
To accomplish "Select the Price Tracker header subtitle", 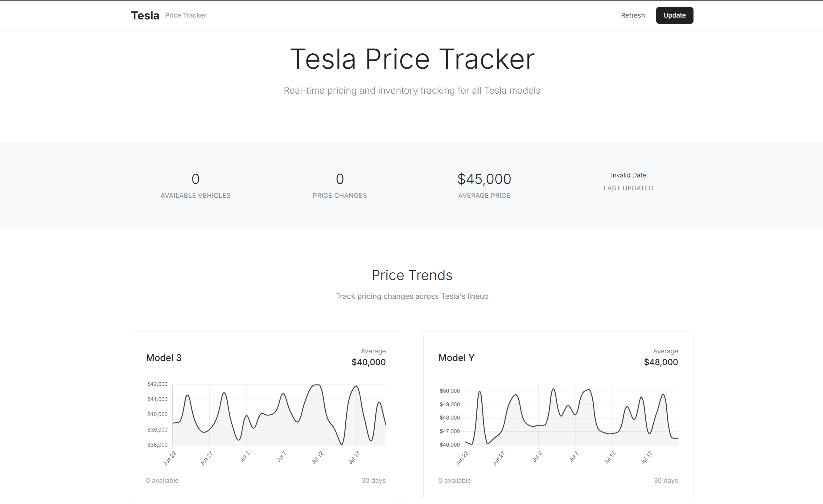I will coord(186,15).
